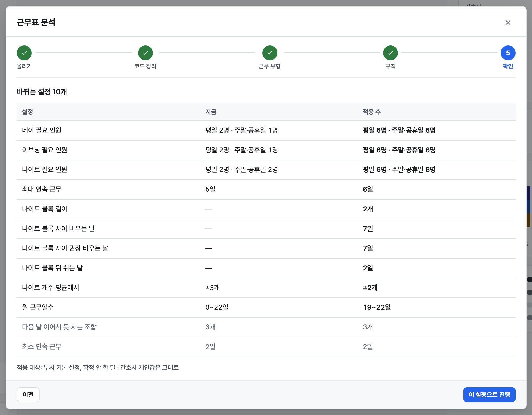The image size is (532, 415).
Task: Select the 데이 필요 인원 row label
Action: pyautogui.click(x=42, y=130)
